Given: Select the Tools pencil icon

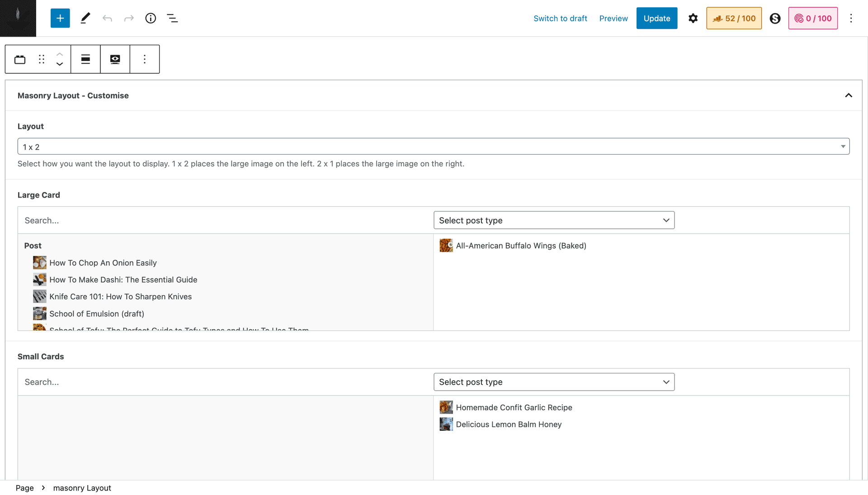Looking at the screenshot, I should click(85, 18).
